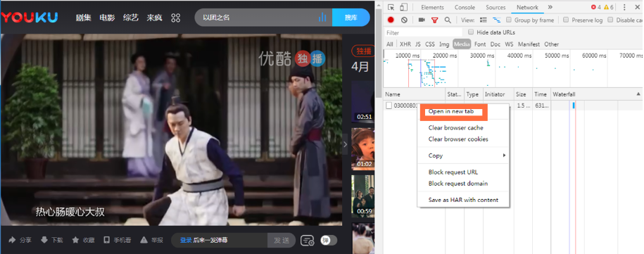This screenshot has width=644, height=254.
Task: Click the clear network log icon
Action: click(x=404, y=20)
